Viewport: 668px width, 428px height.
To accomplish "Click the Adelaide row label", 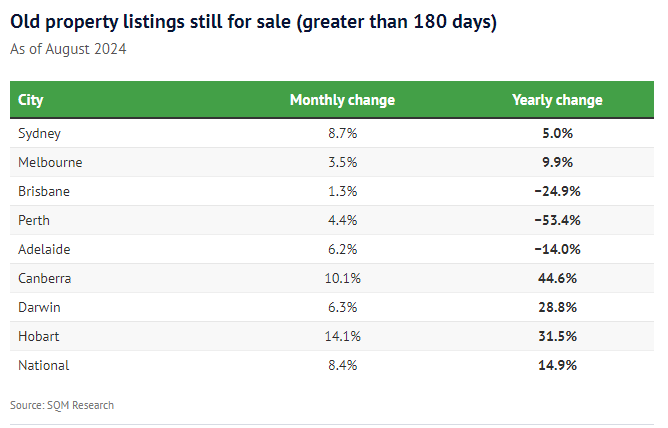I will click(45, 249).
